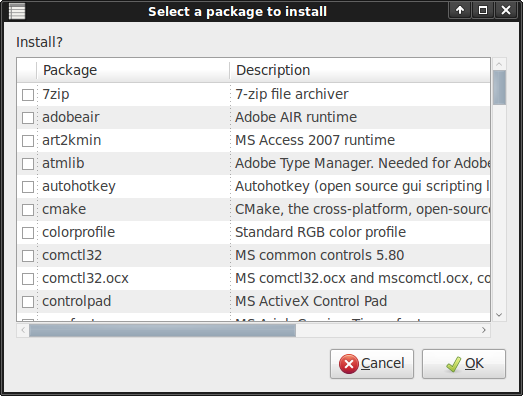Click the vertical scrollbar up arrow
This screenshot has width=523, height=396.
499,64
